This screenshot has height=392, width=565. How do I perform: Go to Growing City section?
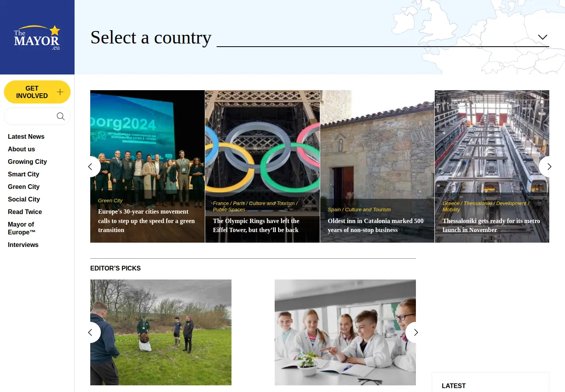27,162
